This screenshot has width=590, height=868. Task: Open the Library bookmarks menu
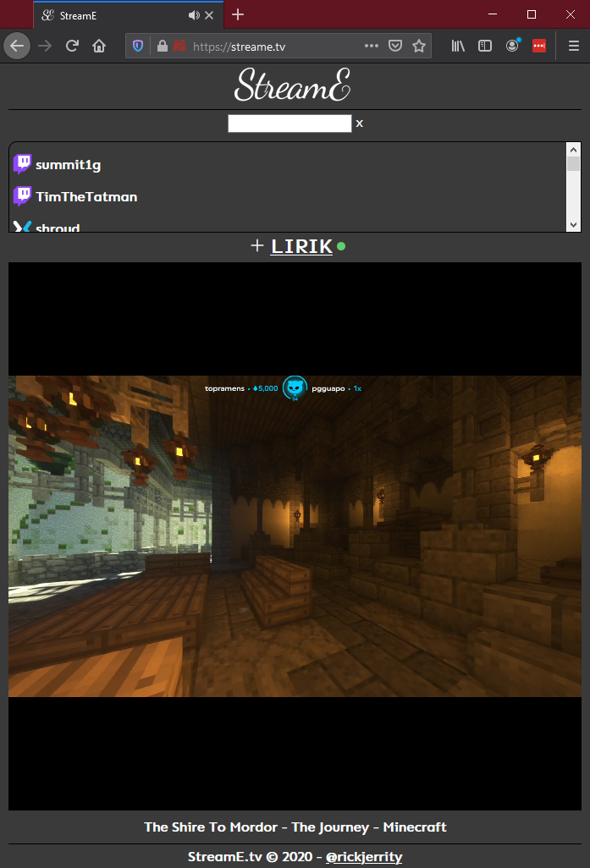click(458, 46)
